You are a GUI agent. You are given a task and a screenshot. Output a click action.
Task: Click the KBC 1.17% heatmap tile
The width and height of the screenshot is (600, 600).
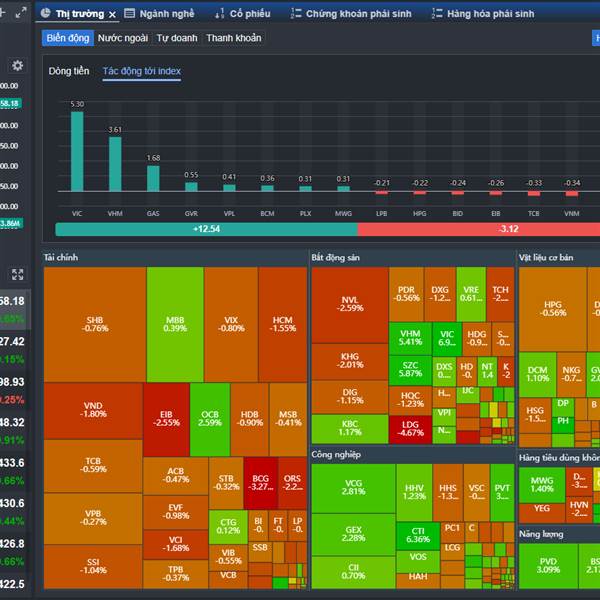350,429
